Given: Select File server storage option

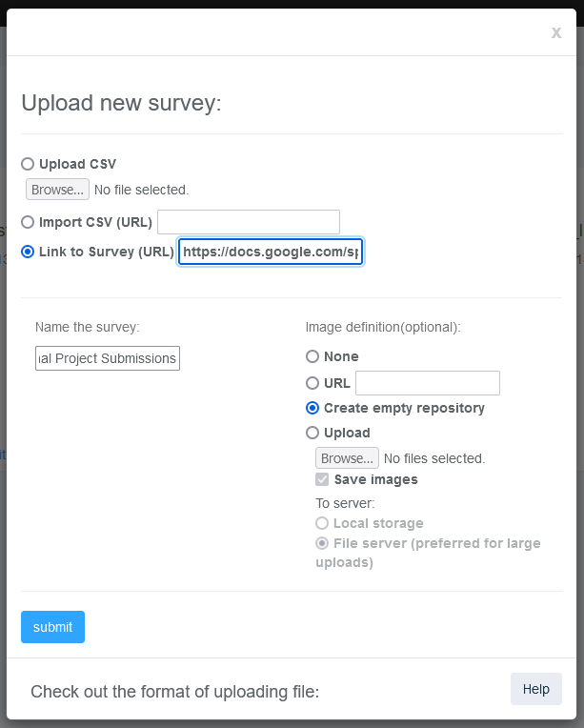Looking at the screenshot, I should click(x=322, y=543).
